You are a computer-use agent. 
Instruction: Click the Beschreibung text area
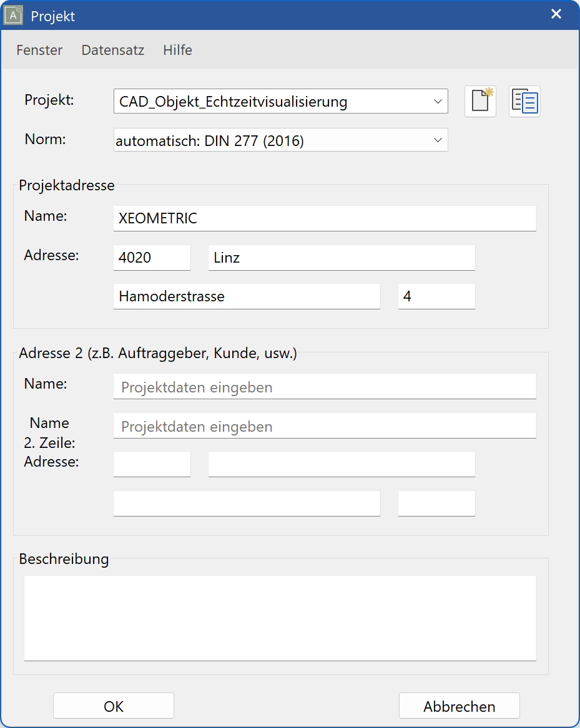pos(280,618)
